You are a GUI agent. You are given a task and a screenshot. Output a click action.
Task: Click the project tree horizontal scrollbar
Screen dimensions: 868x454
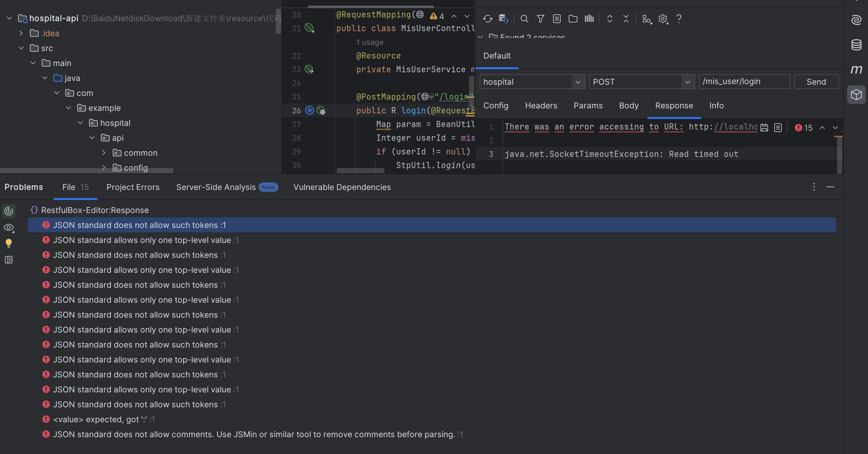[87, 171]
